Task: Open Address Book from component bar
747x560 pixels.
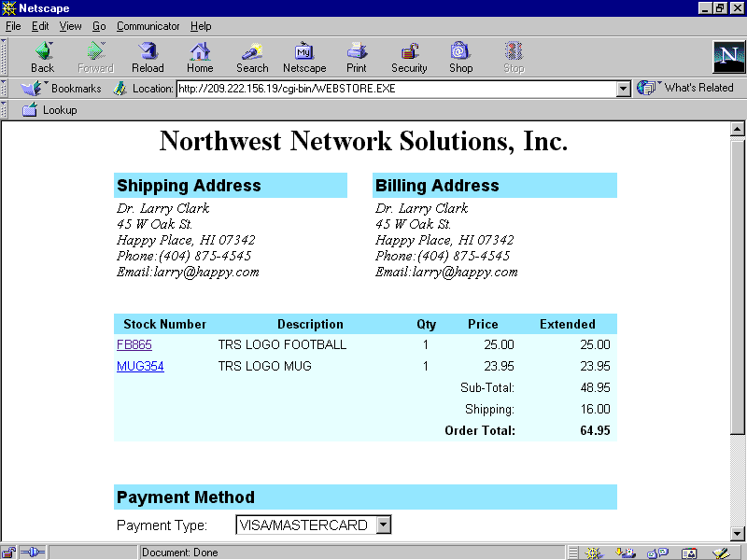Action: [689, 553]
